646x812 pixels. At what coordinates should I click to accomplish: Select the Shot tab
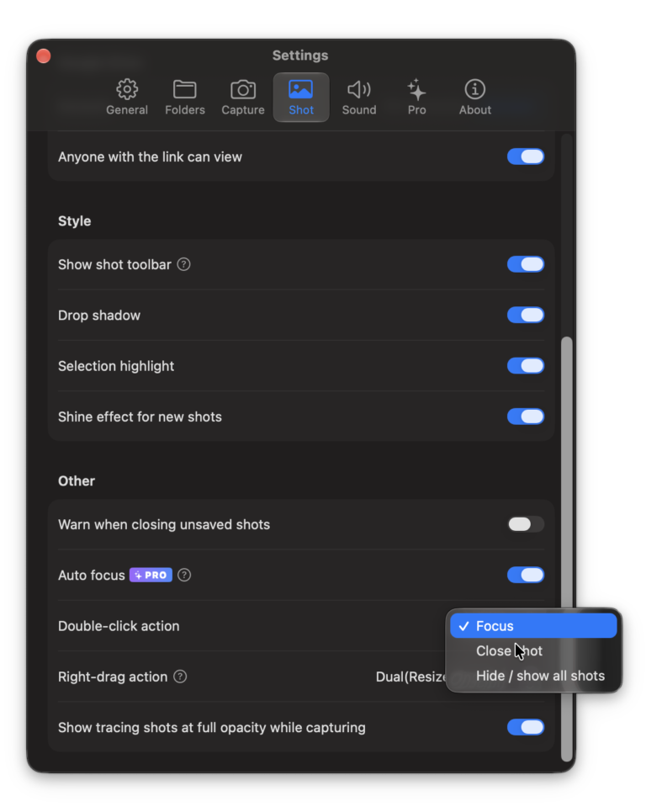click(301, 98)
